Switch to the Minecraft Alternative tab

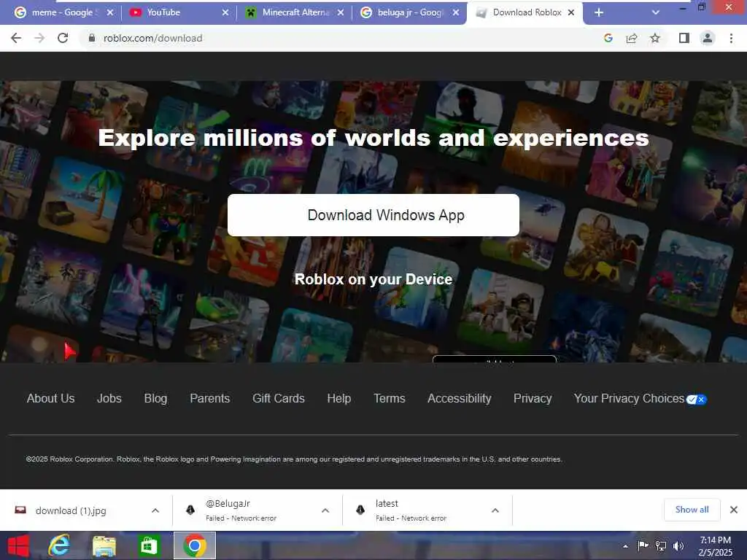[x=294, y=12]
